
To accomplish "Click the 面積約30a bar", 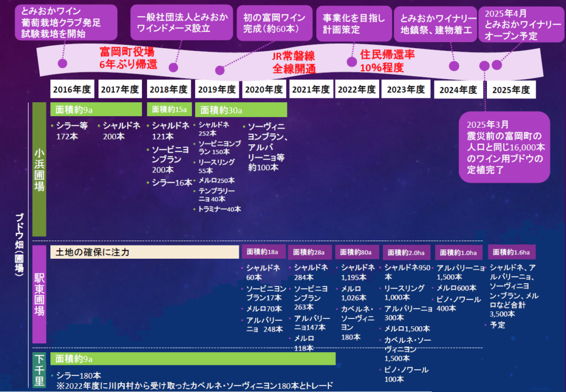I will click(x=241, y=109).
